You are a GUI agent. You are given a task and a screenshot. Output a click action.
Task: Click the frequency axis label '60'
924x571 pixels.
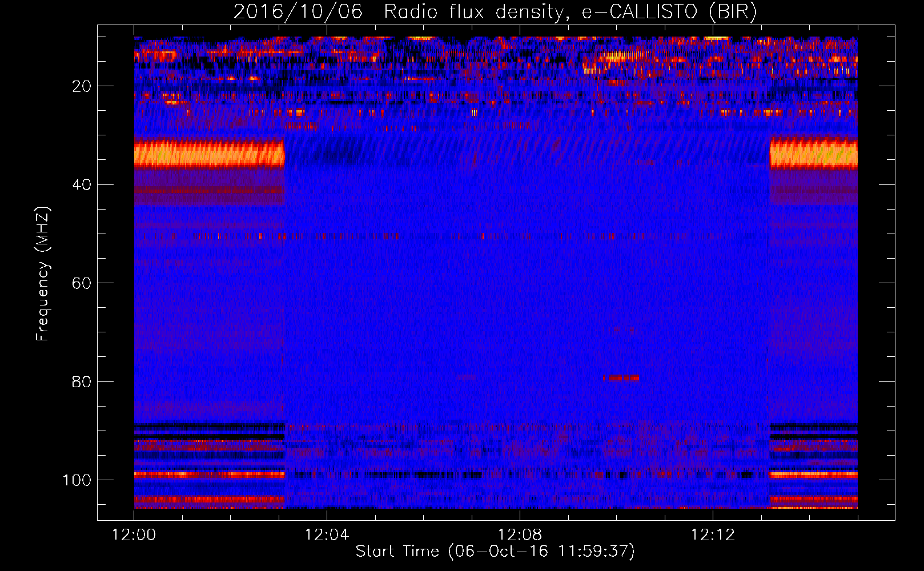[82, 283]
